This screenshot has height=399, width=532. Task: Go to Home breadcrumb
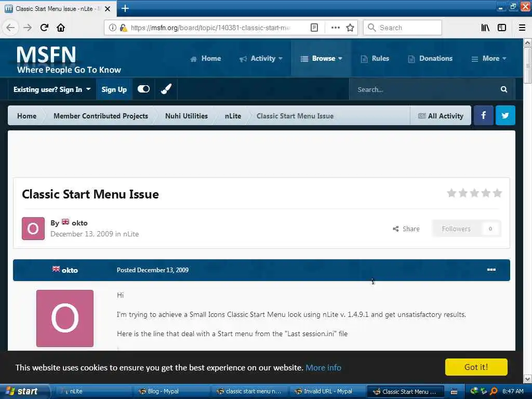[27, 116]
